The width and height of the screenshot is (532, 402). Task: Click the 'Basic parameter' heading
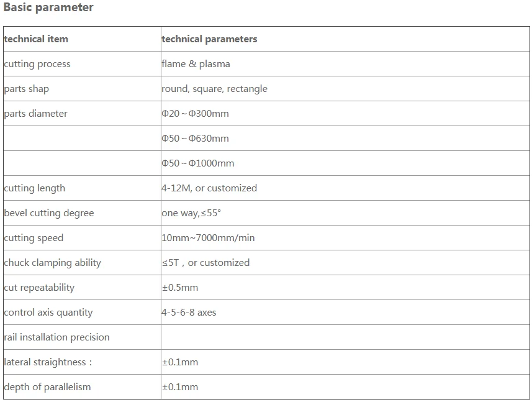48,7
